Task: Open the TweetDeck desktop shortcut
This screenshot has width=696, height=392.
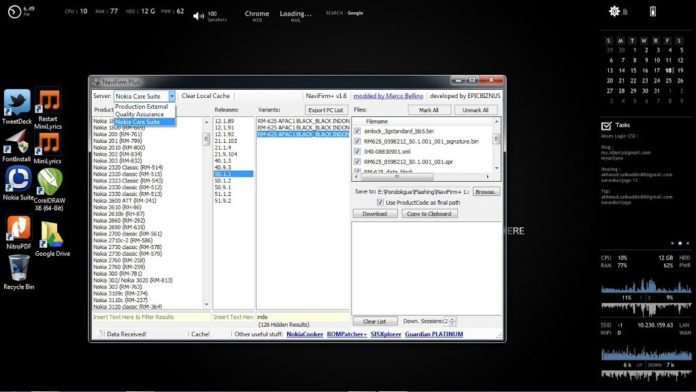Action: coord(17,107)
